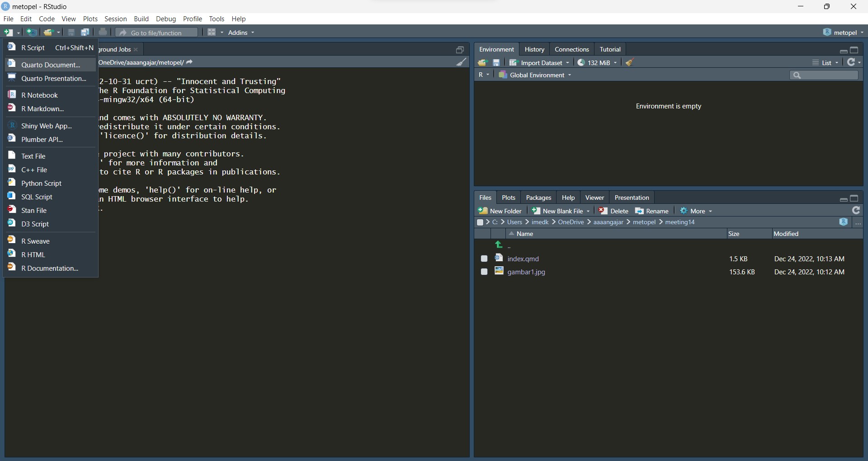Click the environment search box
Image resolution: width=868 pixels, height=461 pixels.
(824, 75)
